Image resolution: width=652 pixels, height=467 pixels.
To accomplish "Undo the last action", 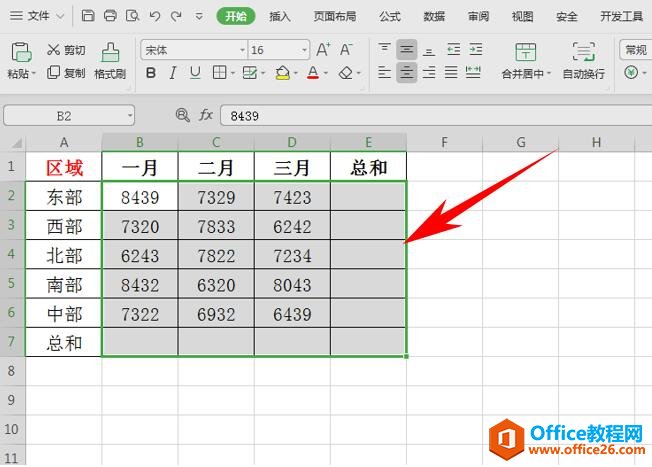I will pos(155,16).
